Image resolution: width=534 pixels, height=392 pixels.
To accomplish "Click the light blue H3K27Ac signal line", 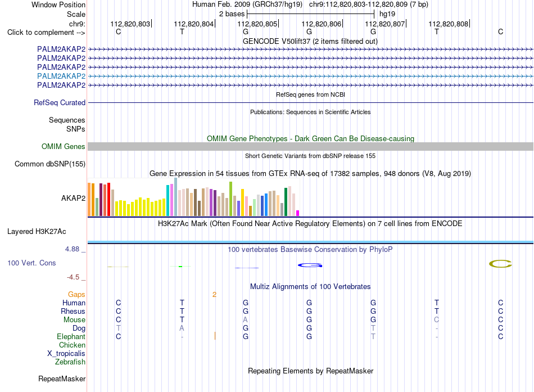I will tap(310, 242).
